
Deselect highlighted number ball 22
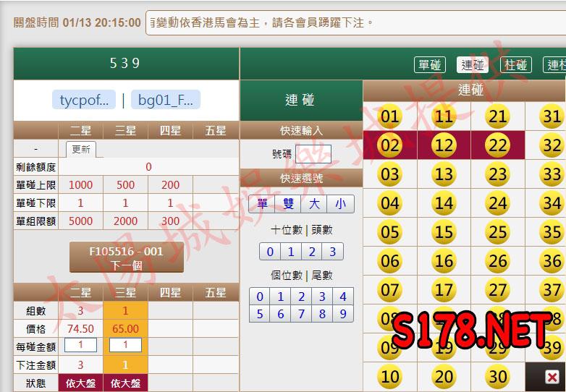pyautogui.click(x=498, y=145)
